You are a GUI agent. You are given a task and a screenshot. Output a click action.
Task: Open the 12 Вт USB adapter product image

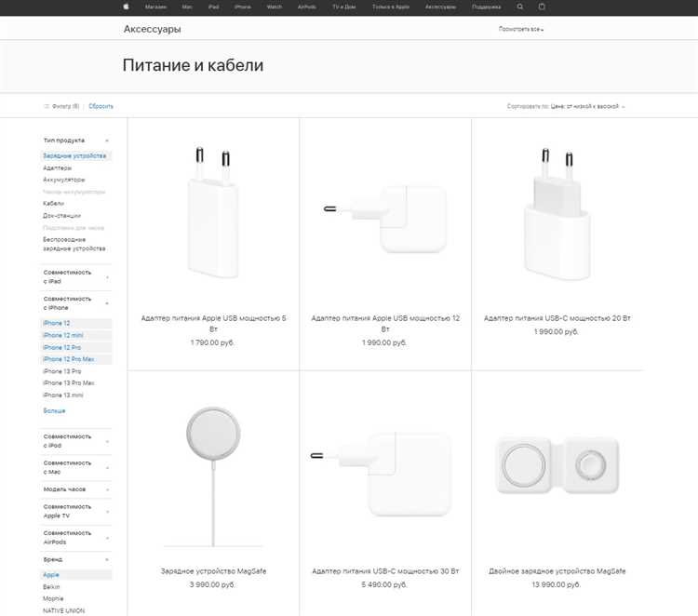pyautogui.click(x=385, y=218)
